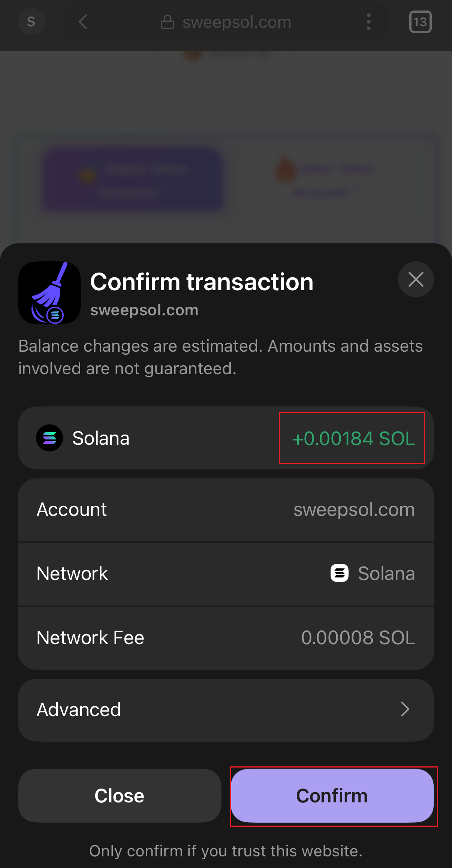Open the Advanced settings row
This screenshot has height=868, width=452.
tap(226, 710)
